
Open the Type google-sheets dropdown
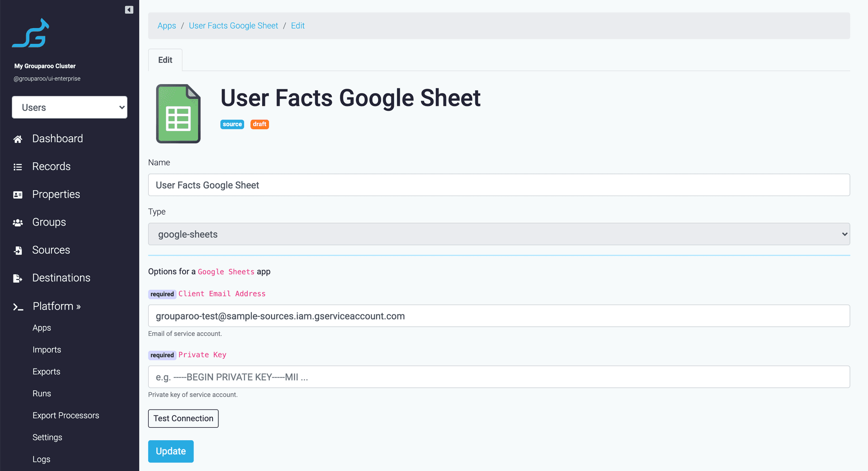(x=499, y=234)
